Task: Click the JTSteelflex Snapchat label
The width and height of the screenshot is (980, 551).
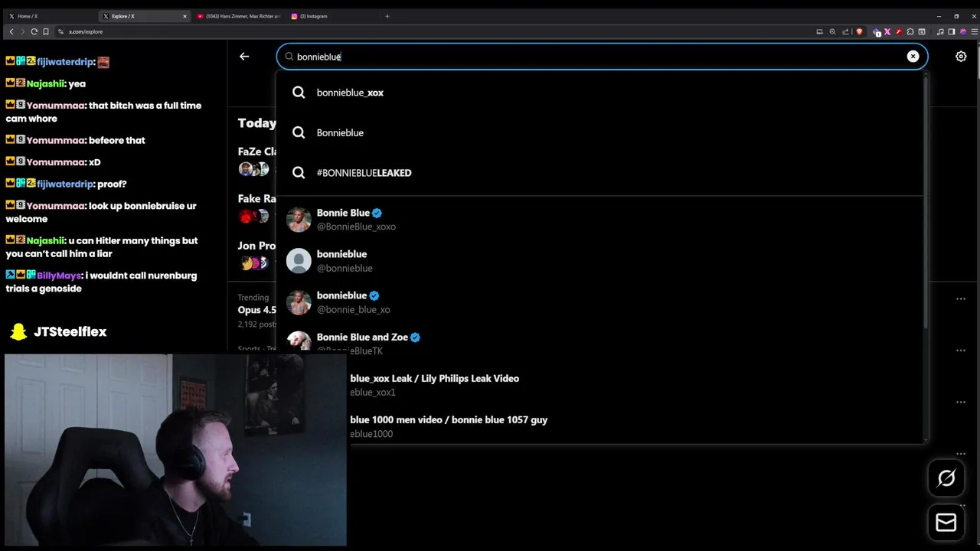Action: (70, 332)
